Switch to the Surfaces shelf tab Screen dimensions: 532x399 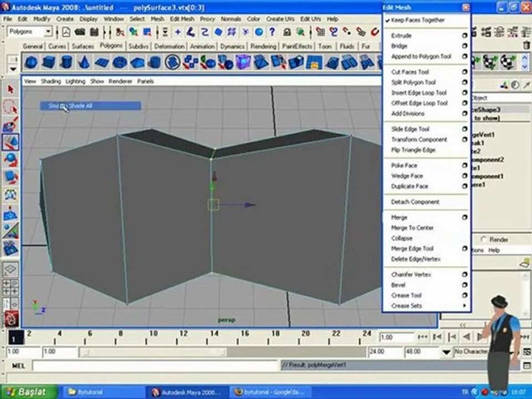click(83, 46)
